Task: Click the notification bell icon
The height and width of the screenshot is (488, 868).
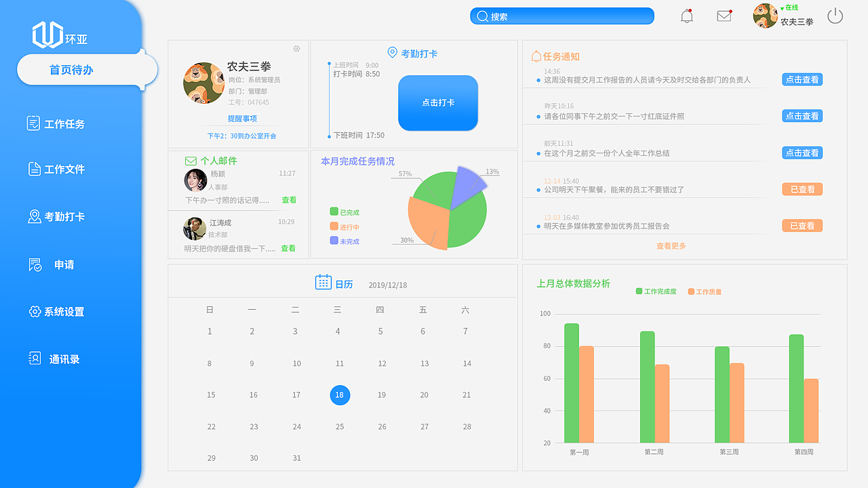Action: tap(686, 16)
